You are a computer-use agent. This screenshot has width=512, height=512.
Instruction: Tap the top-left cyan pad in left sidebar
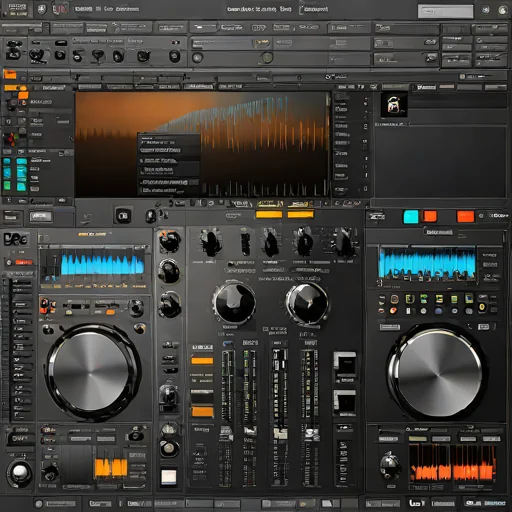7,162
